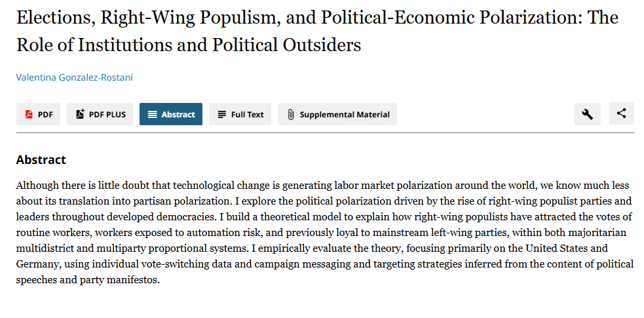Viewport: 644px width, 318px height.
Task: Open the Supplemental Material text label
Action: (345, 114)
